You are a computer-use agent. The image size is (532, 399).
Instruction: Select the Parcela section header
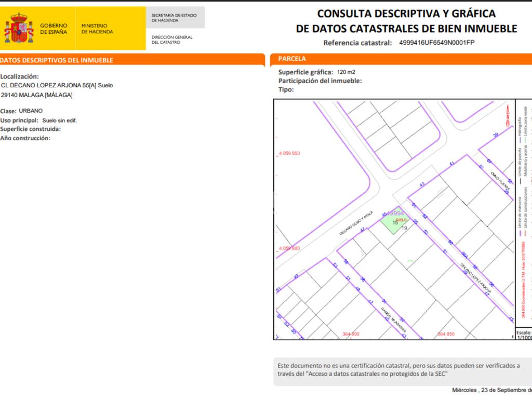[401, 59]
